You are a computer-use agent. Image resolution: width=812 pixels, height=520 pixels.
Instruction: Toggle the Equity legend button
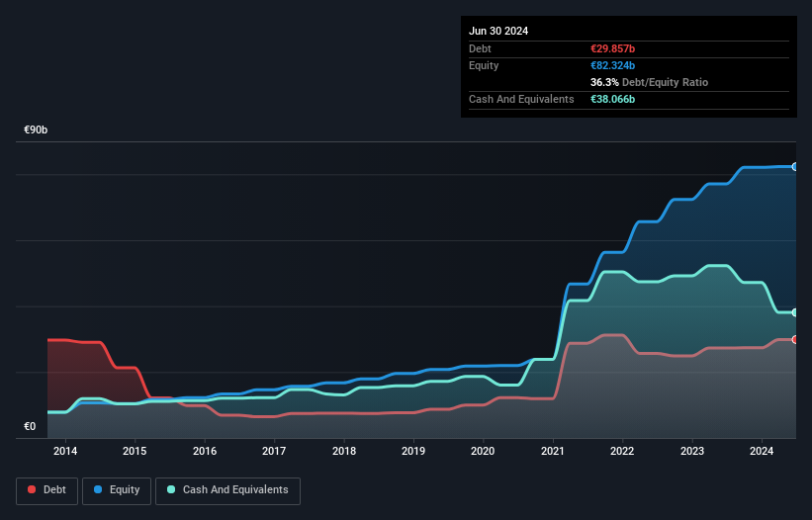point(117,490)
